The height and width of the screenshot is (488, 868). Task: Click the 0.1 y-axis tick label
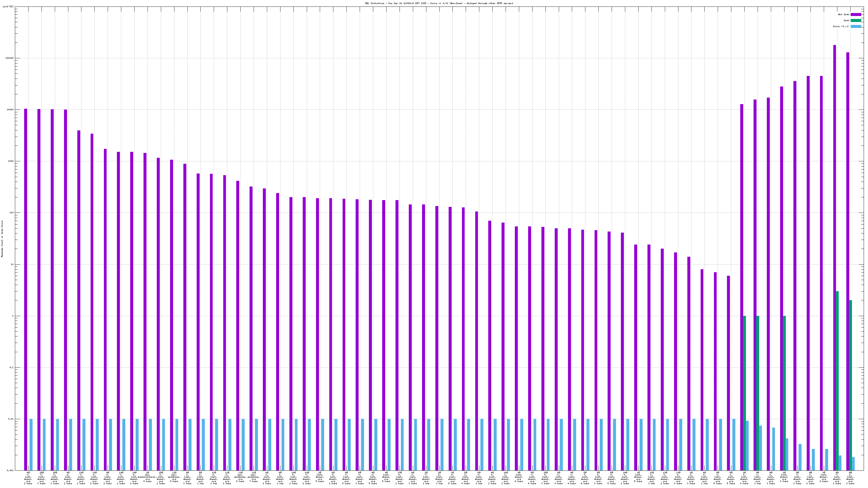(x=11, y=367)
